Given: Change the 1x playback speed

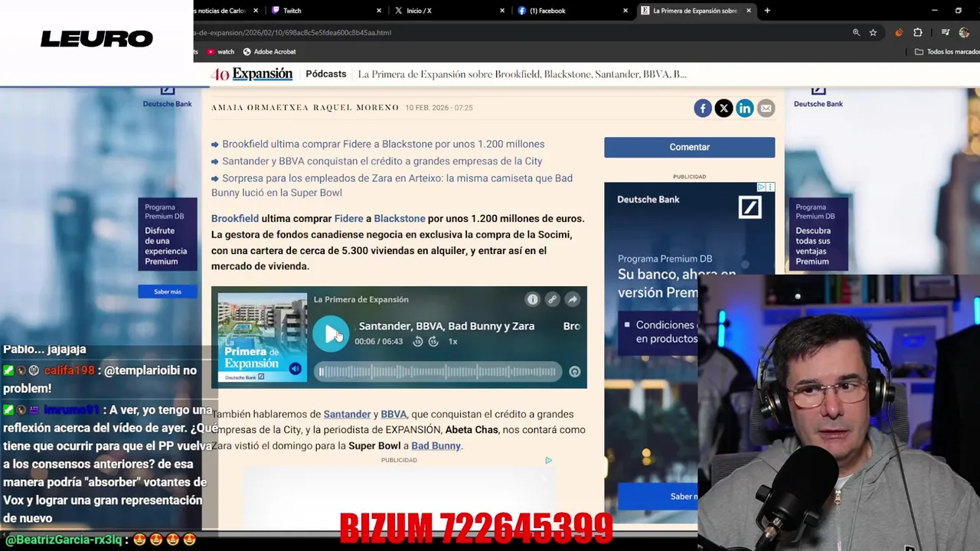Looking at the screenshot, I should click(x=452, y=341).
